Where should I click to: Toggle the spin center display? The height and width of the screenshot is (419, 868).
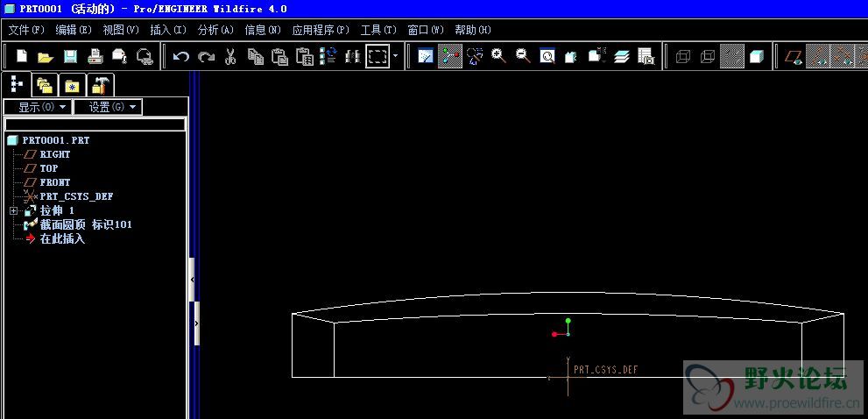pyautogui.click(x=450, y=56)
